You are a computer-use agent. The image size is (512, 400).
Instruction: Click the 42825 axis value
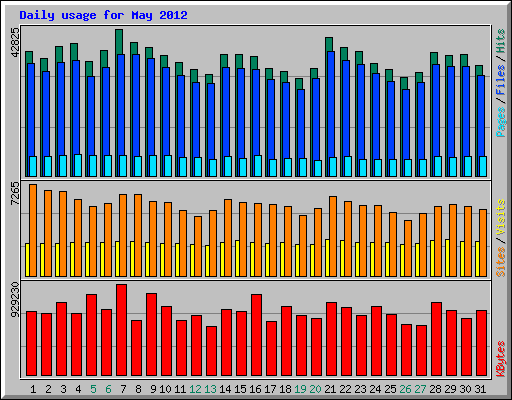(15, 42)
